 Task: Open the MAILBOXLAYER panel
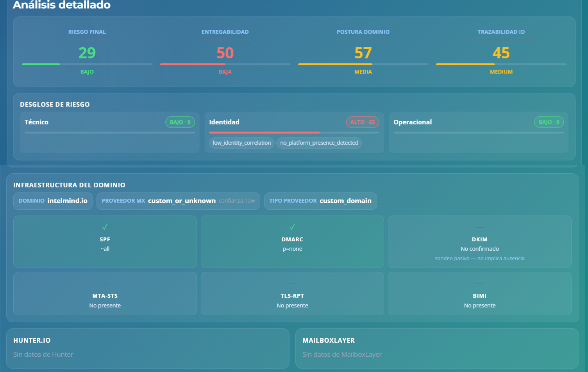[x=329, y=340]
